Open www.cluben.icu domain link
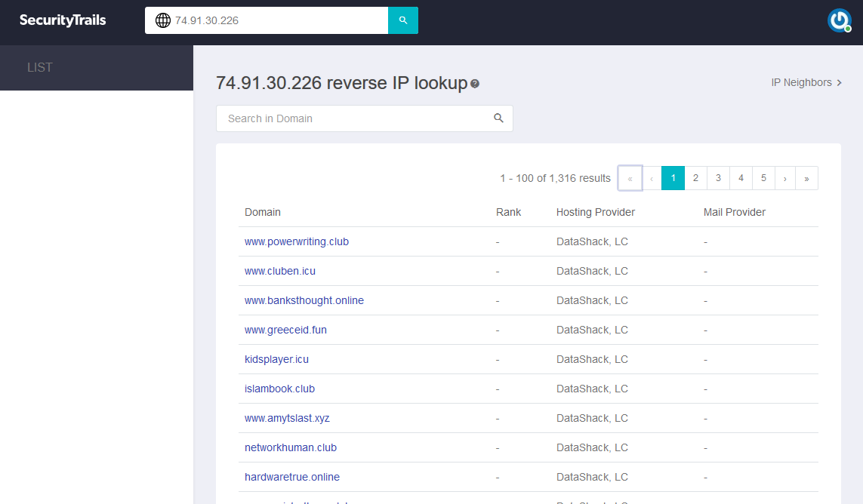 click(280, 272)
